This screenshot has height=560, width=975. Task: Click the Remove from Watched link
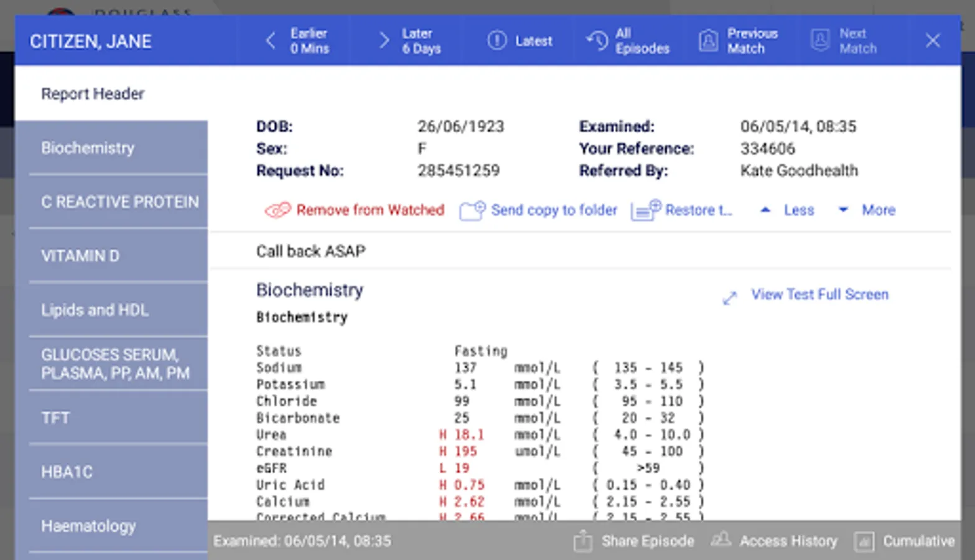(370, 210)
